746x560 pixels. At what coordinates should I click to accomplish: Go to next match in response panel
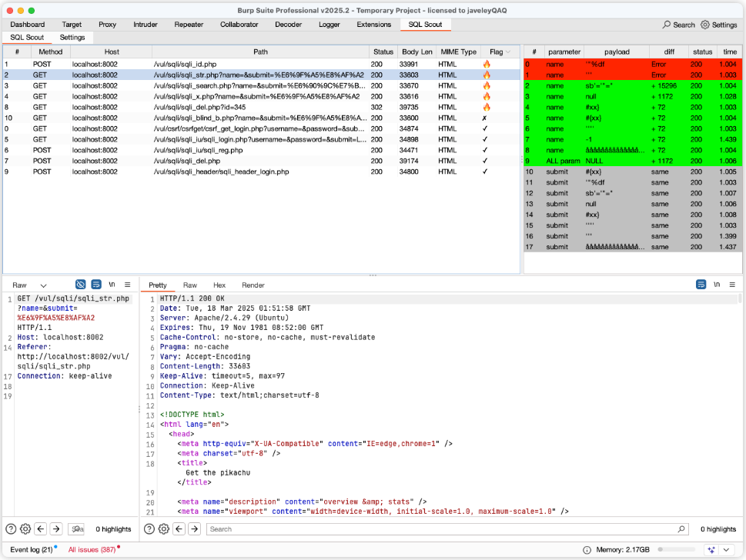click(x=195, y=529)
